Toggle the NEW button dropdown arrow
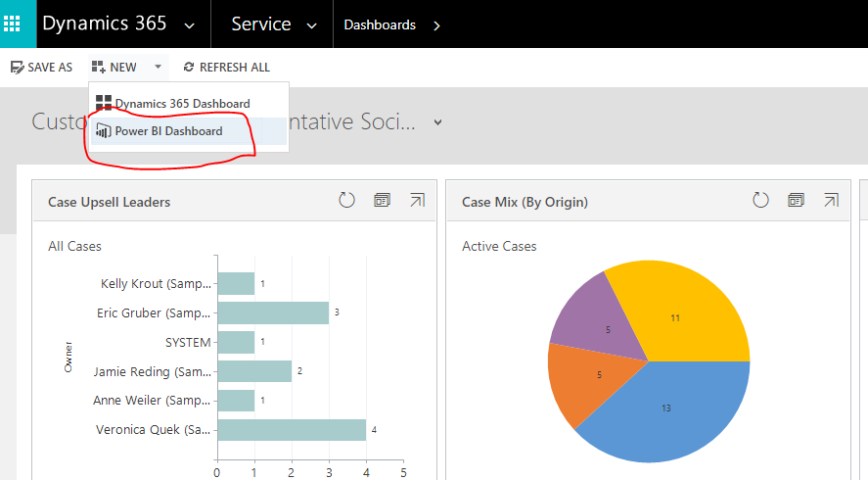Image resolution: width=868 pixels, height=480 pixels. click(158, 67)
